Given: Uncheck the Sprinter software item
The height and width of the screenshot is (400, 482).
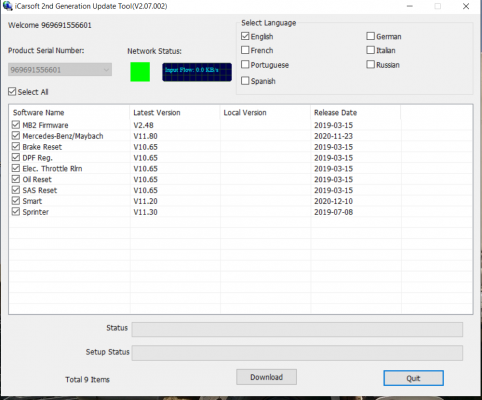Looking at the screenshot, I should click(16, 212).
